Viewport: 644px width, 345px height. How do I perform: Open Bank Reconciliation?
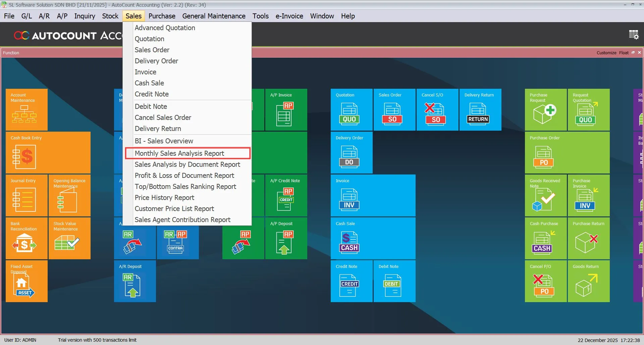click(x=26, y=238)
